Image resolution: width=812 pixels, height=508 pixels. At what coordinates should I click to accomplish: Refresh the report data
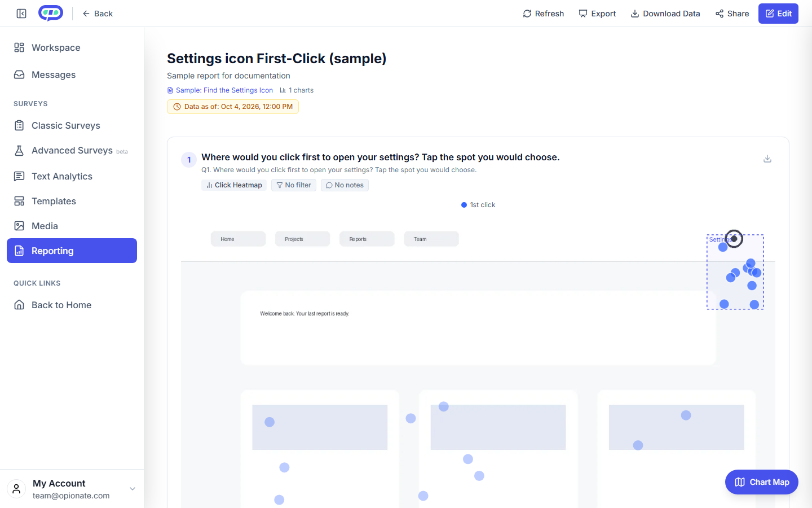click(544, 14)
